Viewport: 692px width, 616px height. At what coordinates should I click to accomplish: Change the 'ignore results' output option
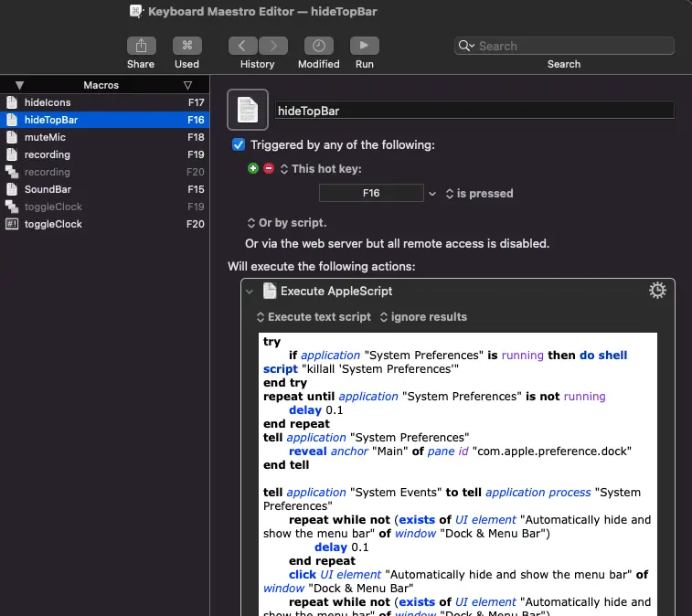[x=423, y=317]
